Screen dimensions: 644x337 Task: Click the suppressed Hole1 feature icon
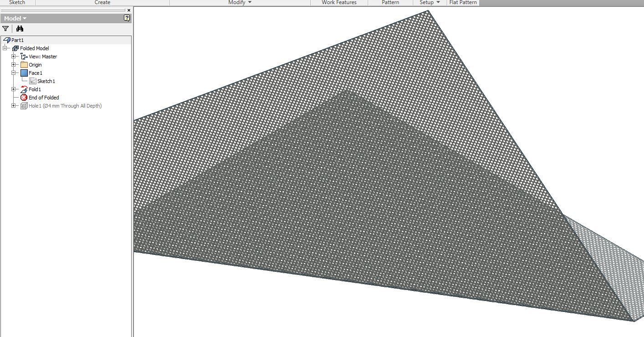click(x=24, y=105)
